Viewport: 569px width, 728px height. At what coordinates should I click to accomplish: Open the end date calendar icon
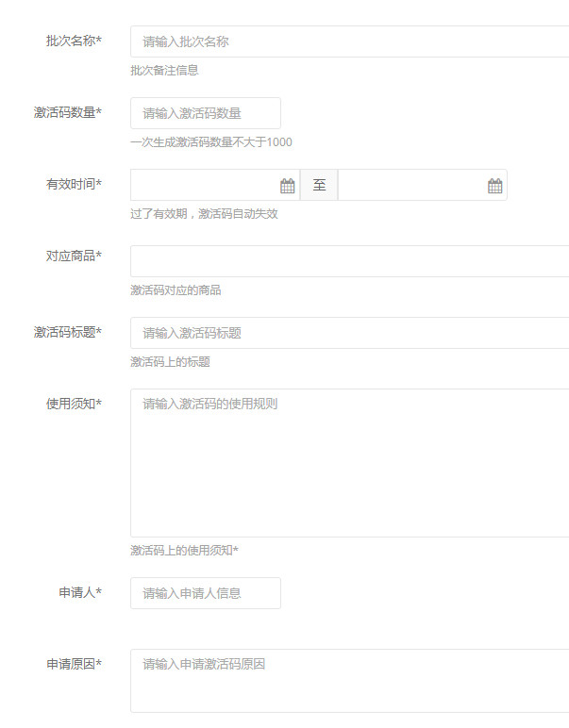click(x=495, y=186)
